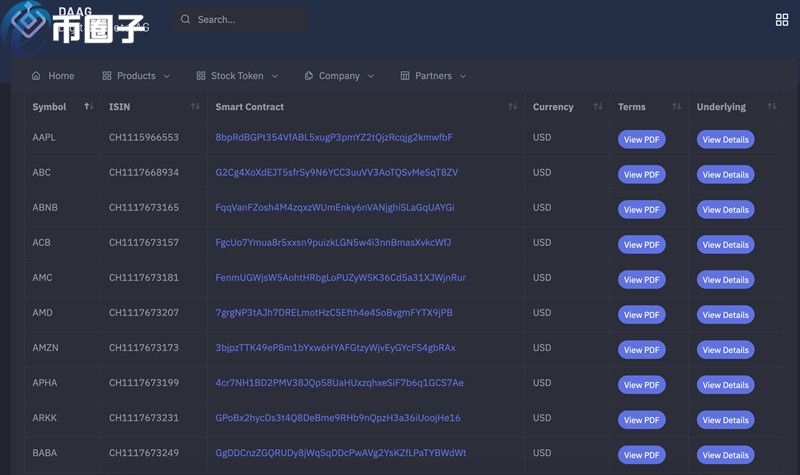View Details of AMZN underlying

click(725, 350)
